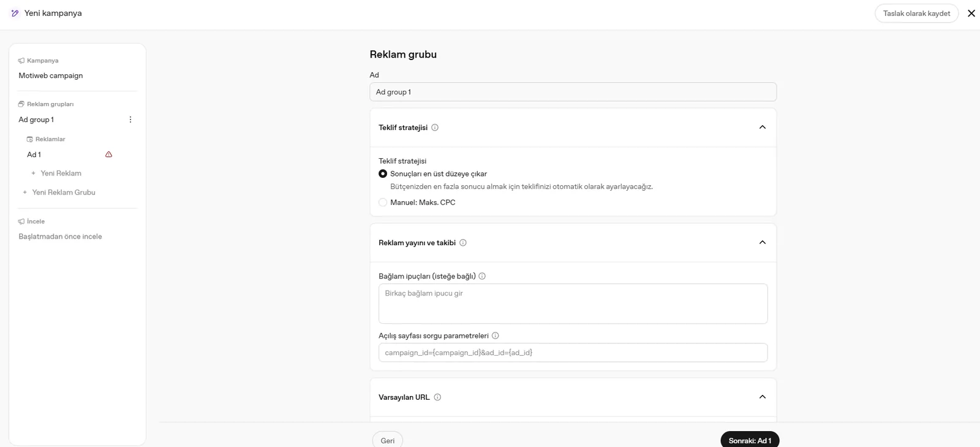Click the Bütçenizden en fazla sonucu description text

(521, 186)
